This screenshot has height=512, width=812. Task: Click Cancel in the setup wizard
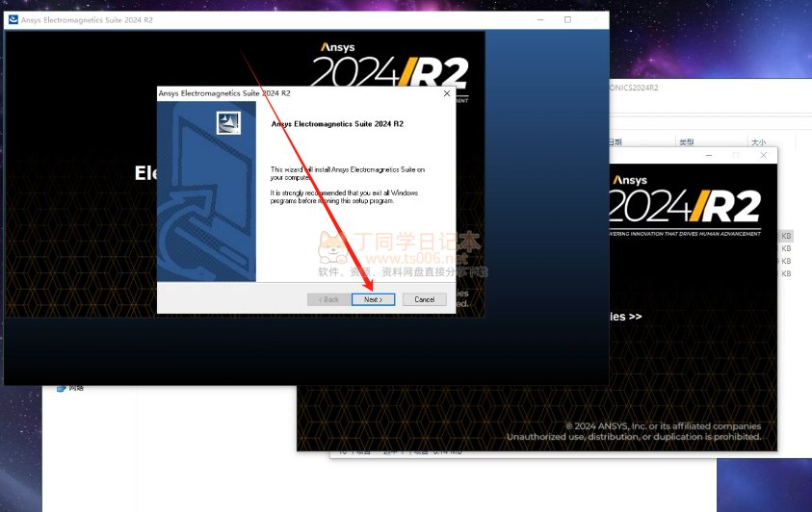(424, 299)
